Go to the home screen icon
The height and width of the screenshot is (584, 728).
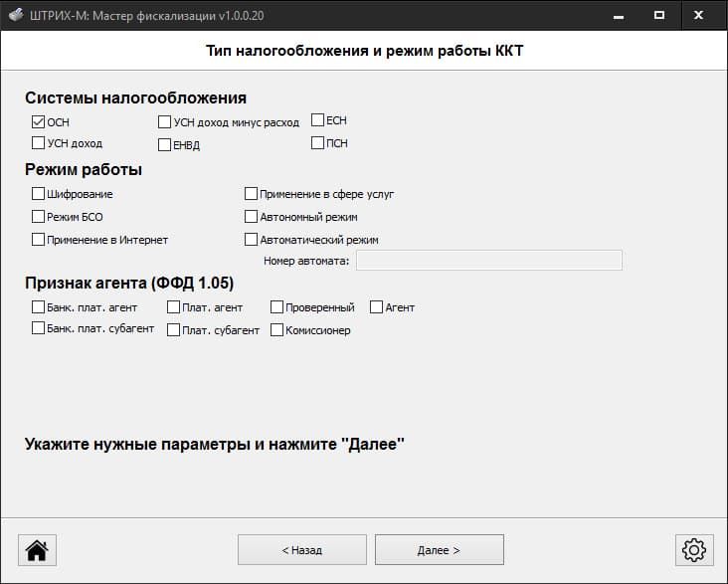[37, 550]
